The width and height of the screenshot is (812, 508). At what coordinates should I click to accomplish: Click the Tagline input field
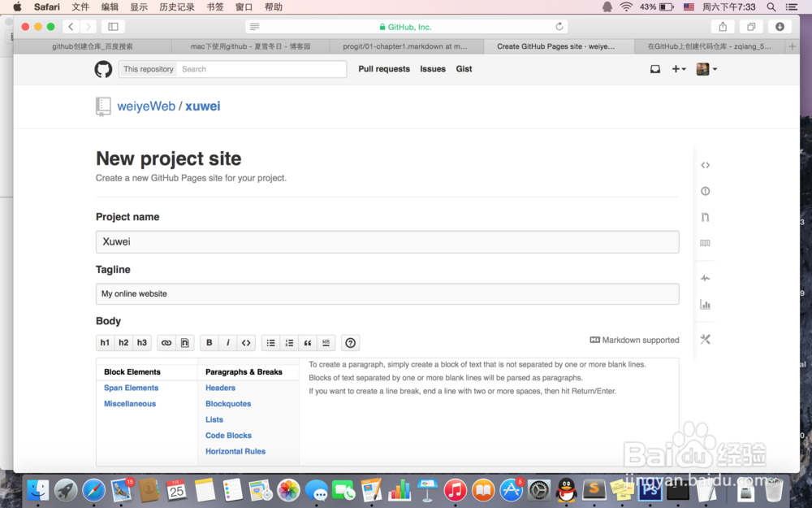(387, 294)
